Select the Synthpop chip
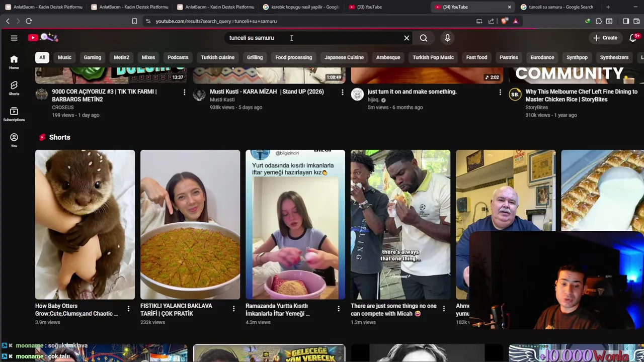The width and height of the screenshot is (644, 362). point(577,57)
